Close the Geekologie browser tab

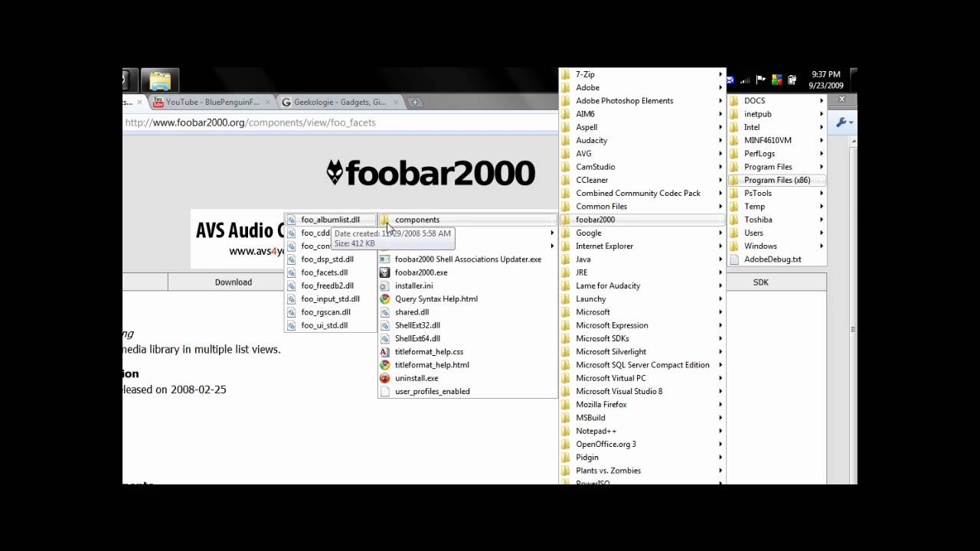tap(397, 102)
